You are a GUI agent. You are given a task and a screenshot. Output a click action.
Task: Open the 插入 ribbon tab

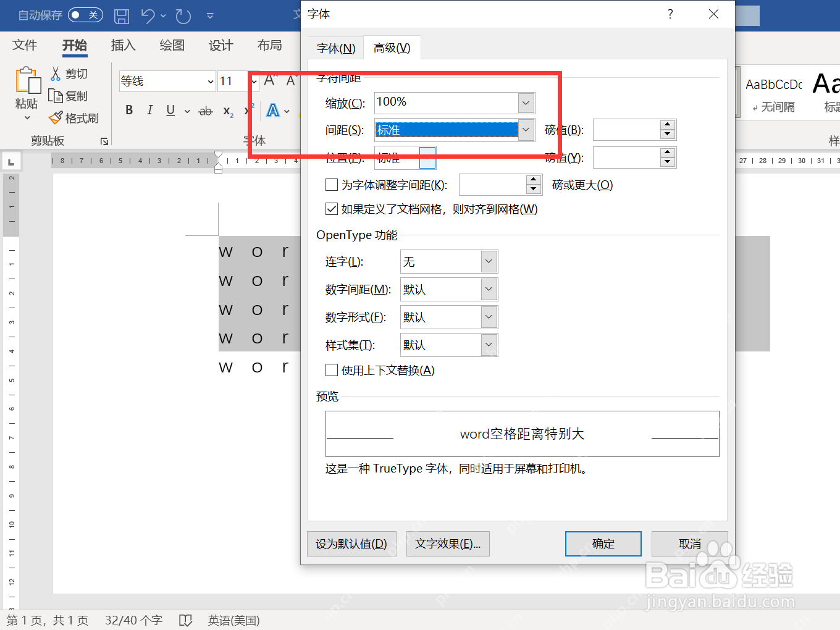[x=123, y=45]
